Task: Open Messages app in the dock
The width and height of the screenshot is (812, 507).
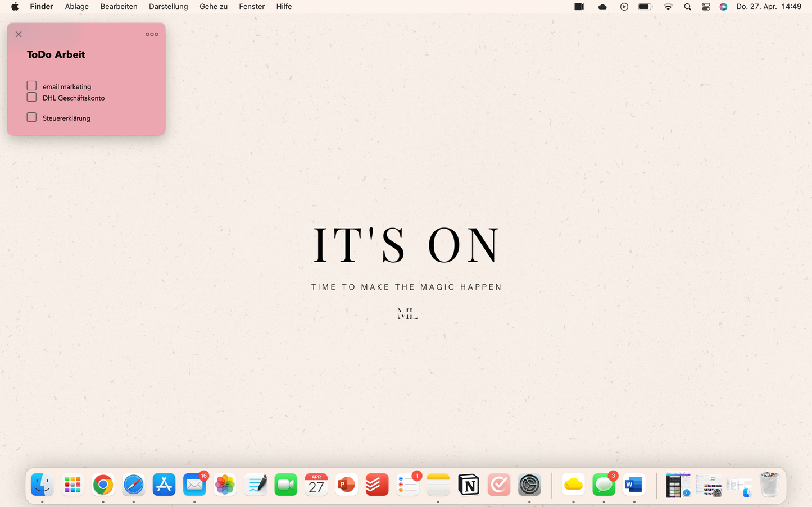Action: pos(604,485)
